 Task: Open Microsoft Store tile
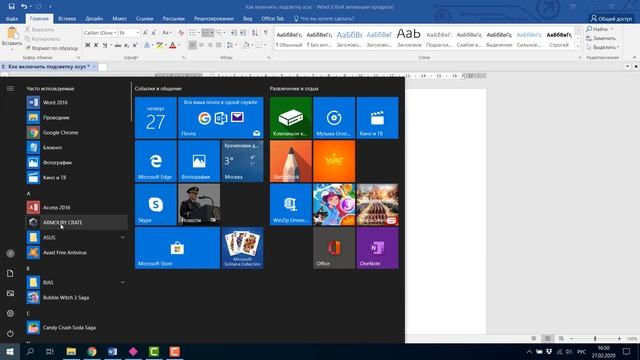coord(177,248)
